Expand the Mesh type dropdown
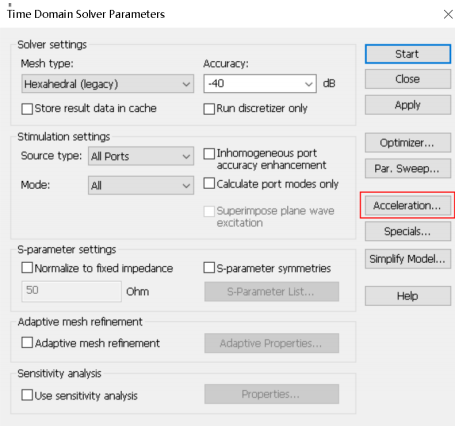456x426 pixels. coord(108,84)
